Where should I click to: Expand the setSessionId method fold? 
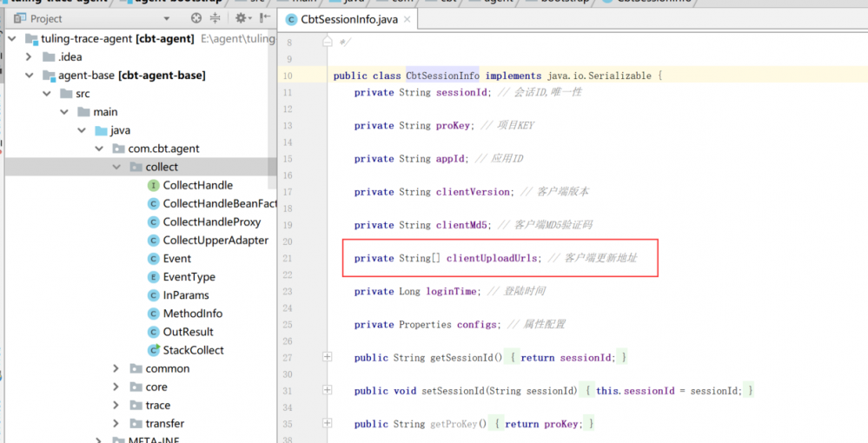[x=328, y=390]
